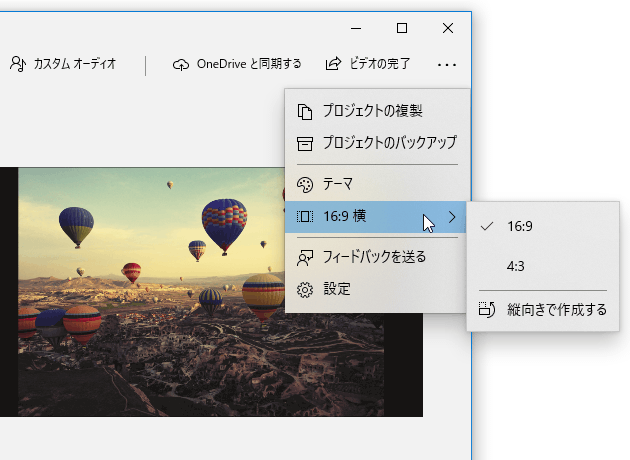
Task: Choose 縦向きで作成する option
Action: click(x=543, y=310)
